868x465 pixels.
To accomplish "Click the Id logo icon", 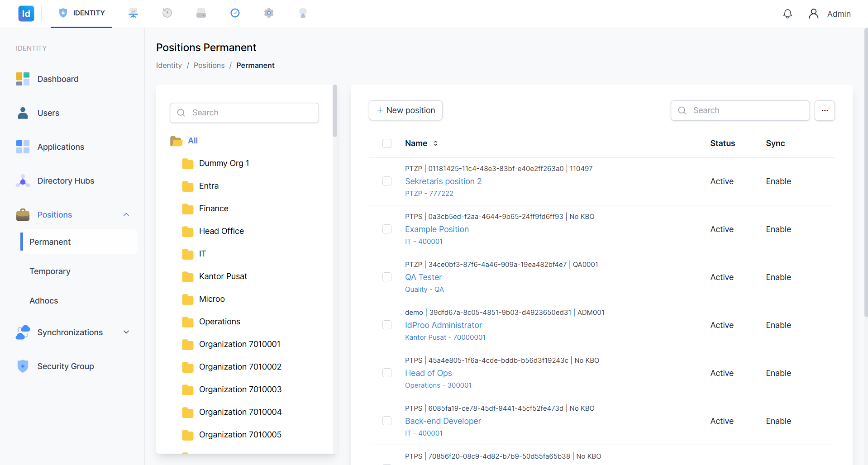I will click(x=26, y=14).
